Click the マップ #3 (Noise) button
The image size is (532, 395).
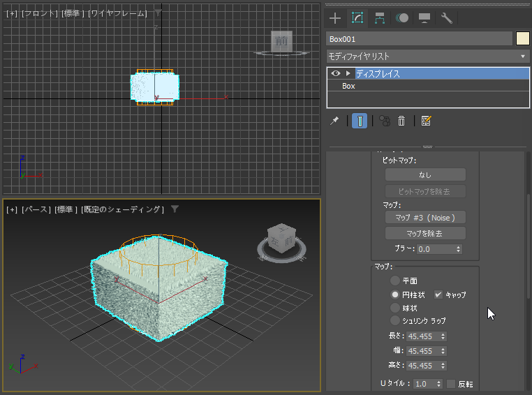pos(425,218)
